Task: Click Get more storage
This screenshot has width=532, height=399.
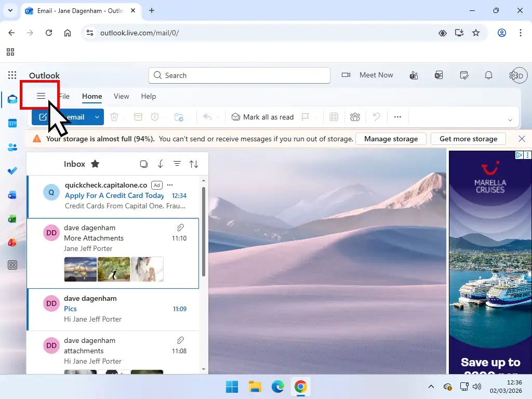Action: click(x=468, y=139)
